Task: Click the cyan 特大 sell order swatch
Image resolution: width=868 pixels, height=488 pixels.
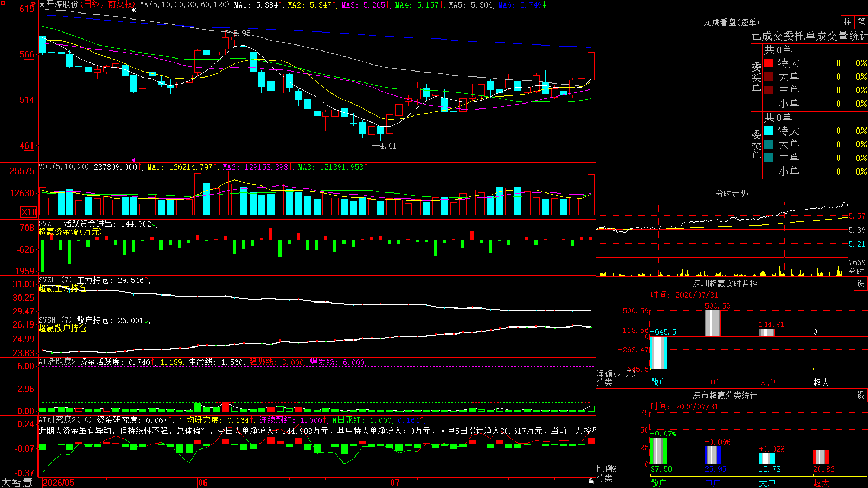Action: point(768,131)
